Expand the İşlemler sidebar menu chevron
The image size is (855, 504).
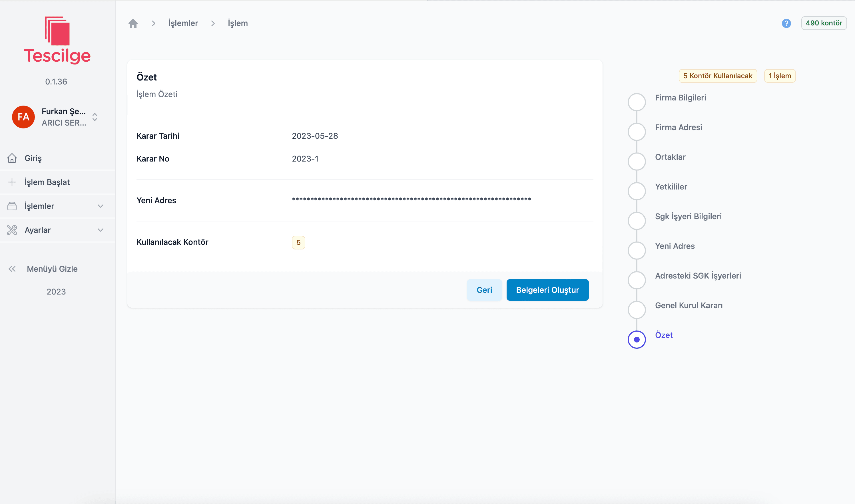tap(100, 206)
